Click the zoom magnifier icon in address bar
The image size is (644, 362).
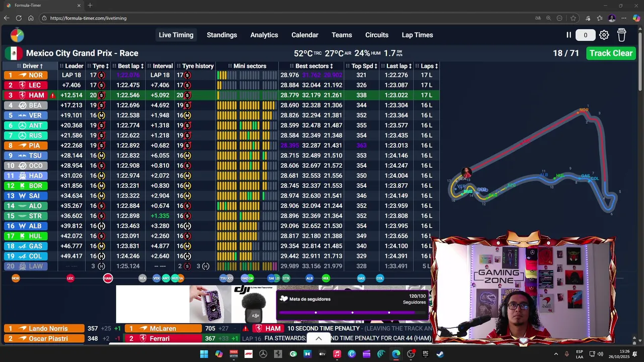(x=549, y=18)
